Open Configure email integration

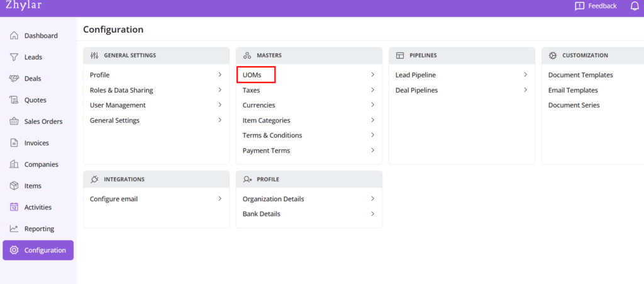(114, 199)
